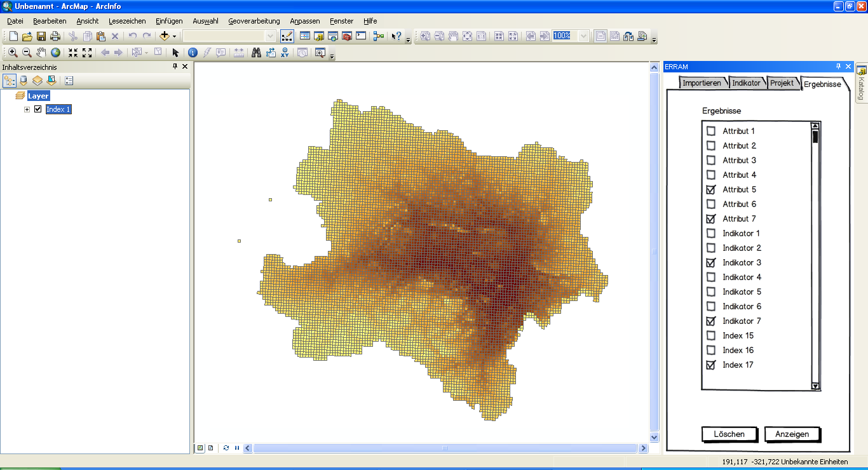The height and width of the screenshot is (470, 868).
Task: Click the Löschen button
Action: [x=729, y=434]
